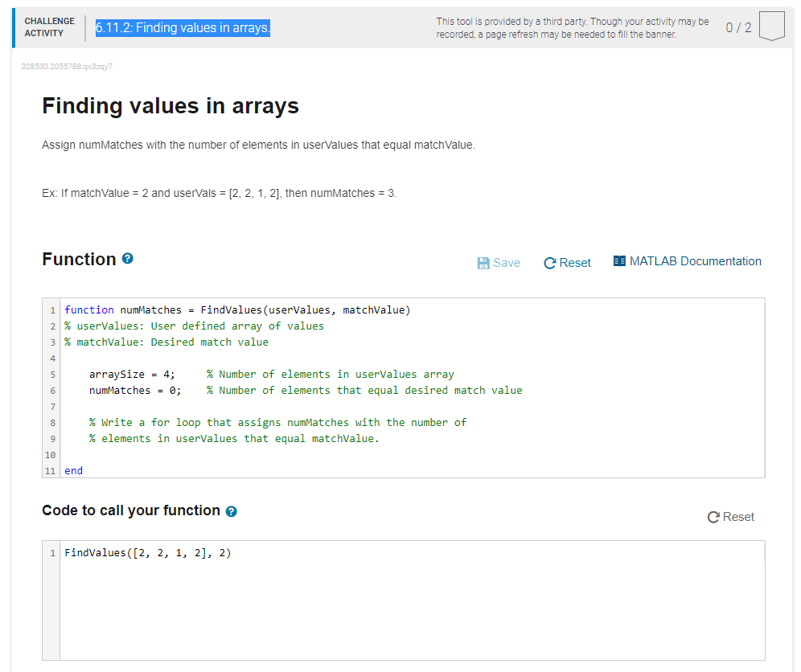Viewport: 801px width, 672px height.
Task: Click the Save disk icon above the Function editor
Action: [483, 262]
